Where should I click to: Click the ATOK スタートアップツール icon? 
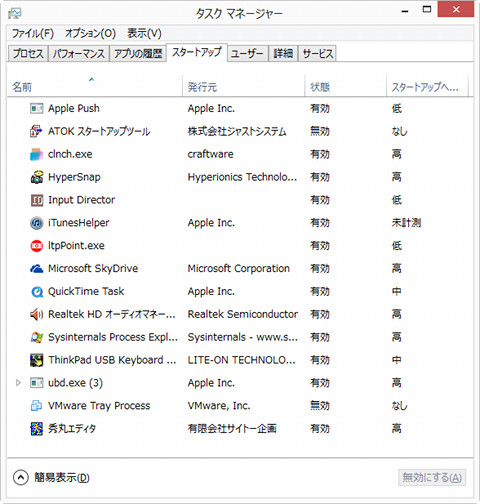pos(37,131)
